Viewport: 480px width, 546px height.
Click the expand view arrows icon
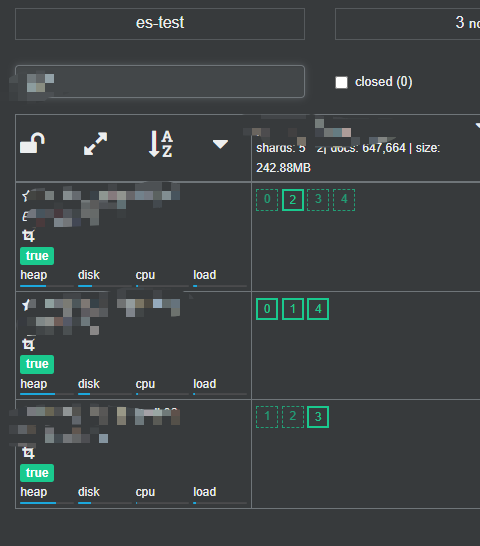pyautogui.click(x=95, y=143)
